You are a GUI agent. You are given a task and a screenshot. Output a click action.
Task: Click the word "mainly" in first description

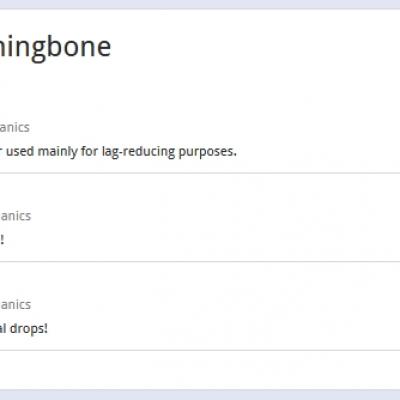[x=58, y=152]
